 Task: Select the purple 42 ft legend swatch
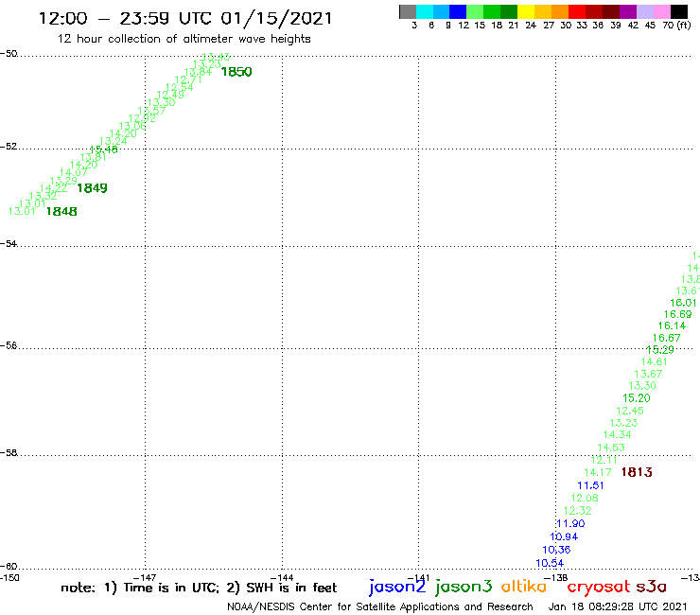(628, 11)
